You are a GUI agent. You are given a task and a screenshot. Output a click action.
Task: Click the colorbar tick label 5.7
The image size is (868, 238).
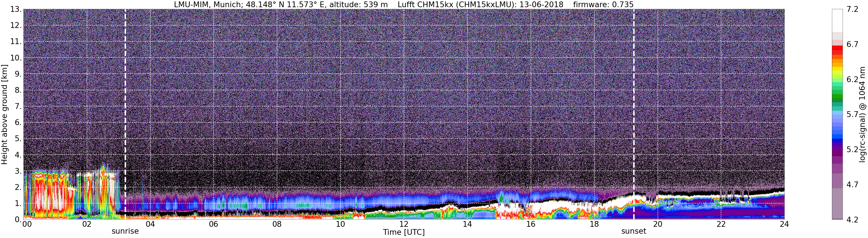click(852, 114)
